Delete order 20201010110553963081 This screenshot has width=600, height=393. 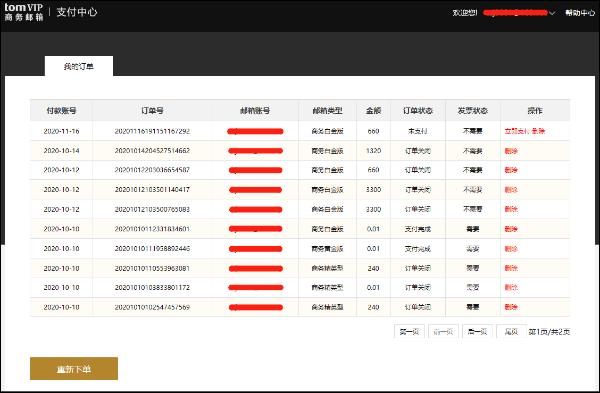click(x=511, y=268)
